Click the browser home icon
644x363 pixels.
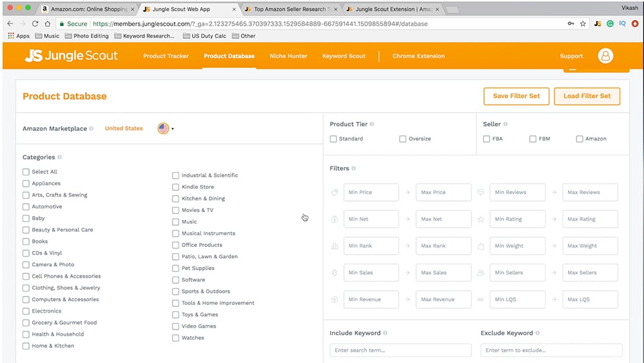[x=48, y=24]
